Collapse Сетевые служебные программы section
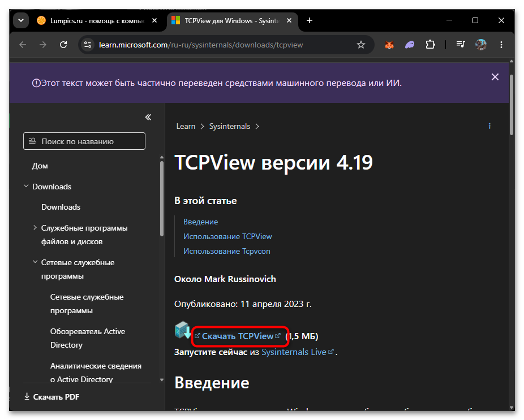This screenshot has width=524, height=420. (35, 262)
